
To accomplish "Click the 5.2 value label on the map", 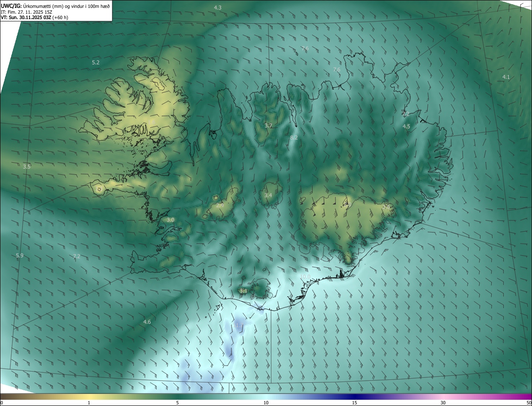I will (96, 62).
